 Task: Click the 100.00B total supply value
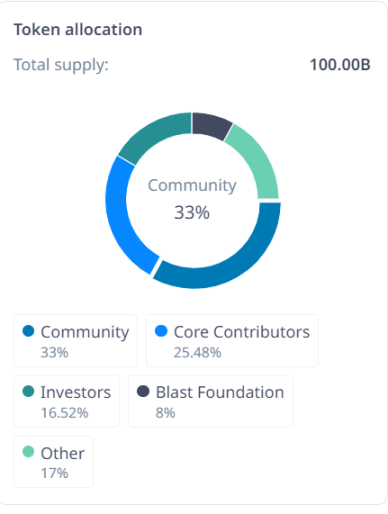[340, 65]
